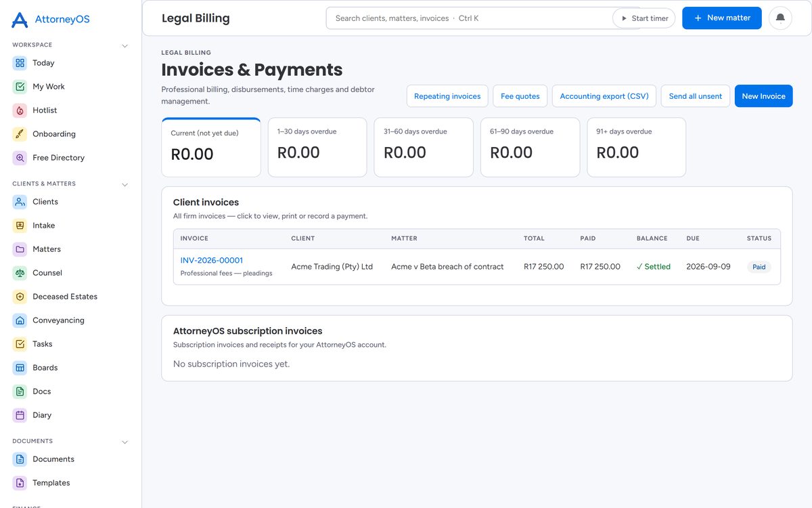Image resolution: width=812 pixels, height=508 pixels.
Task: Open the Boards layout icon
Action: pos(20,368)
